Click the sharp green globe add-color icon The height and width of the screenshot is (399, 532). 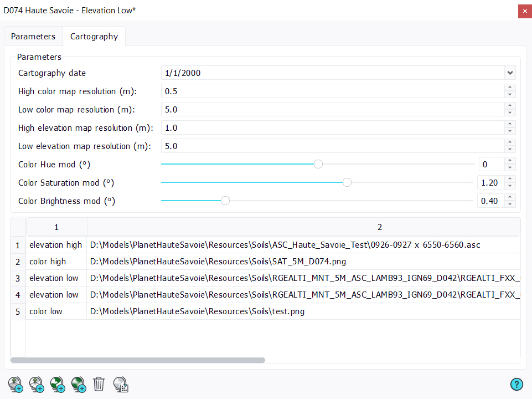(57, 384)
